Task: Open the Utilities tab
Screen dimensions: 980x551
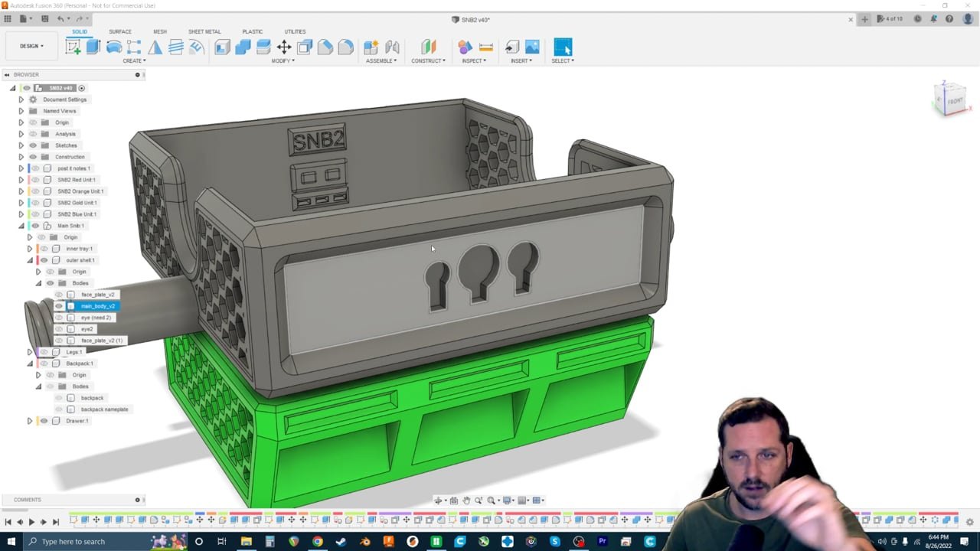Action: point(295,31)
